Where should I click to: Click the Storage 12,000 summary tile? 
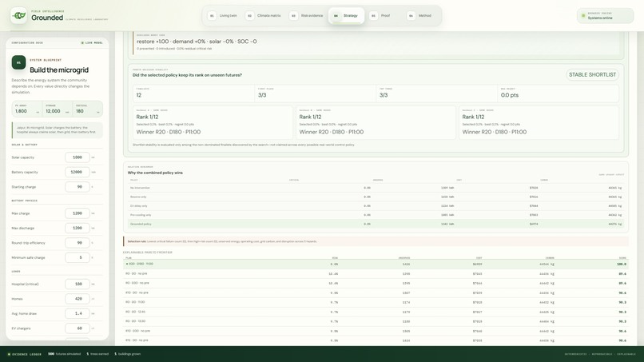tap(57, 109)
